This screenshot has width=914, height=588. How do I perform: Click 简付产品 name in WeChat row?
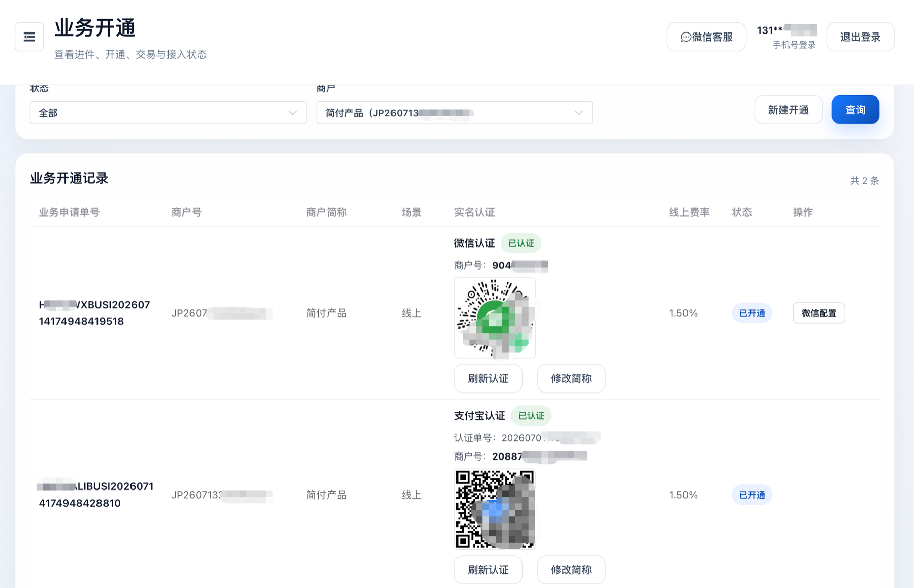click(327, 313)
